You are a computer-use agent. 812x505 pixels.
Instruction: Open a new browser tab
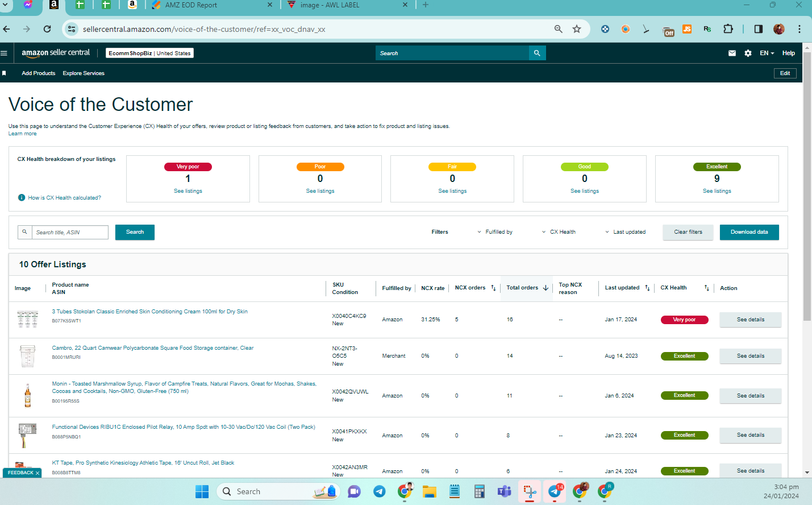(x=426, y=5)
